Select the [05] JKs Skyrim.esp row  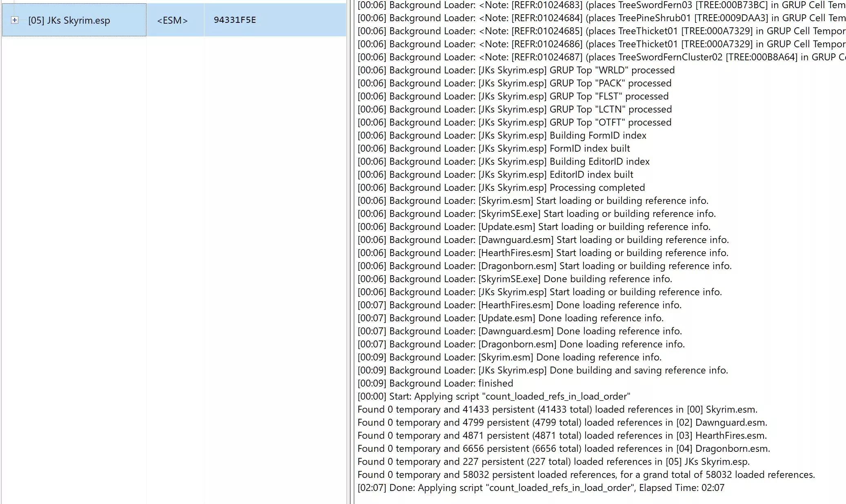174,20
